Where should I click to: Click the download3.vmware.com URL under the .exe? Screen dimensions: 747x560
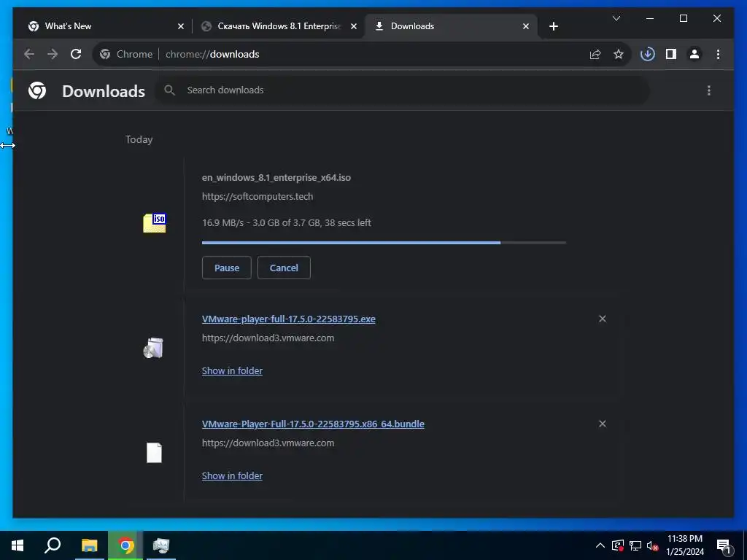[268, 338]
